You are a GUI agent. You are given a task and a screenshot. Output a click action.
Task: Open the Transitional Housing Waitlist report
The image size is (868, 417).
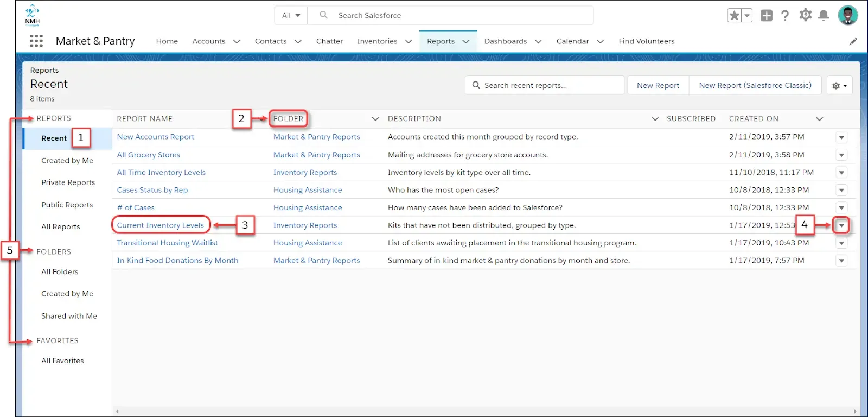[x=168, y=243]
